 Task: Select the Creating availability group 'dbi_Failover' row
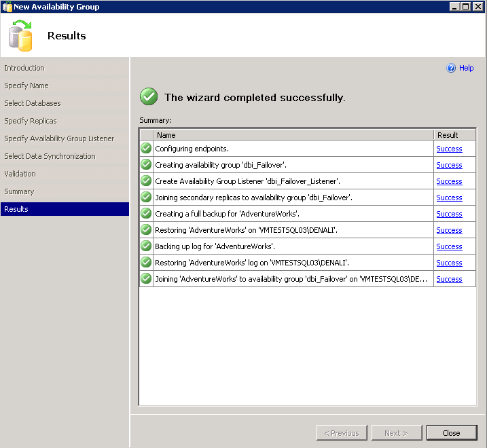pyautogui.click(x=292, y=165)
